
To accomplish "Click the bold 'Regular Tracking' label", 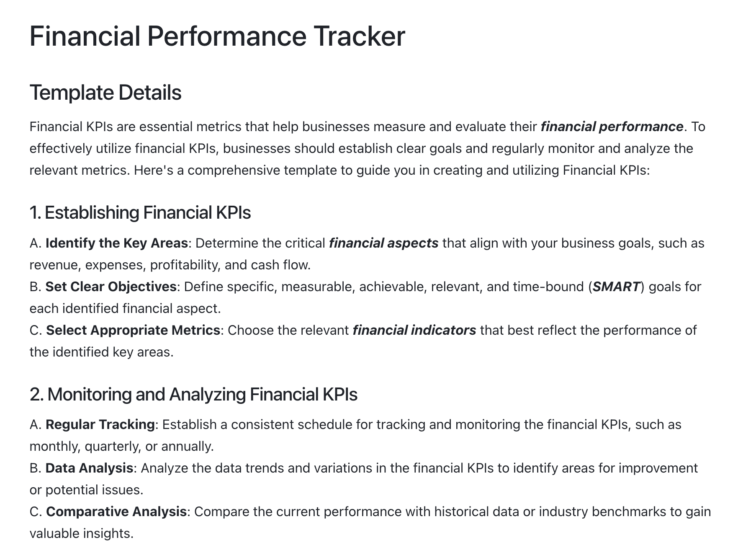I will click(100, 424).
